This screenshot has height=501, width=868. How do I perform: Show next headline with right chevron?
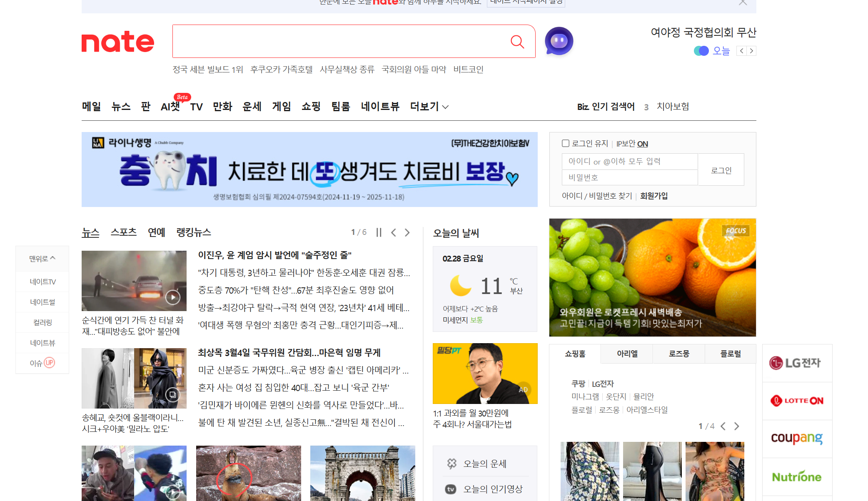point(751,51)
